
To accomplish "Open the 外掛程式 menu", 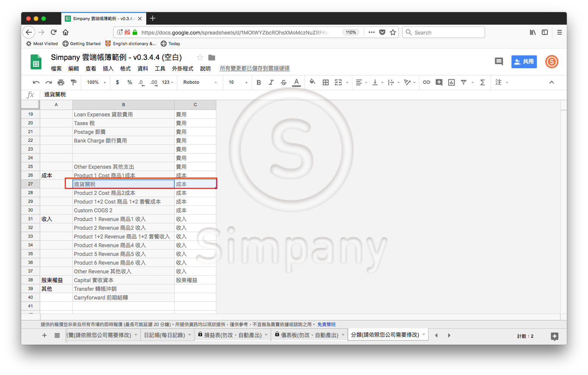I will [183, 69].
